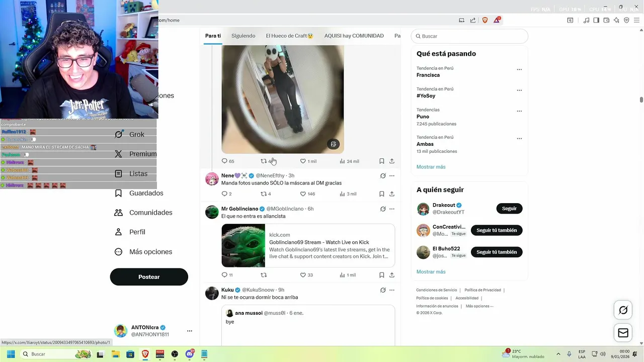Open more options for #YoSoy trend
Screen dimensions: 644x362
tap(519, 90)
